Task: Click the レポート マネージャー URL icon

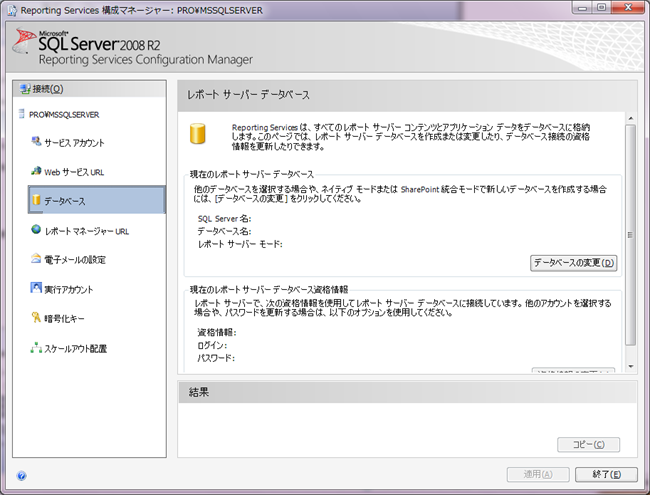Action: coord(36,231)
